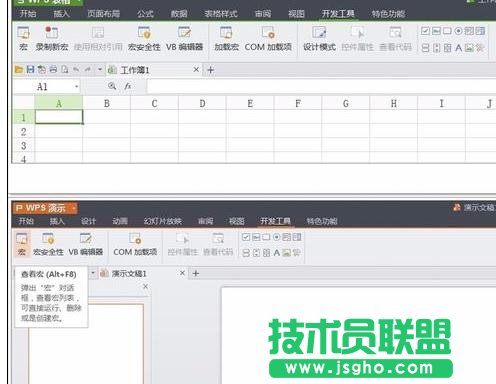Insert the checkbox control in the spreadsheet ribbon
This screenshot has height=384, width=496.
tap(425, 31)
